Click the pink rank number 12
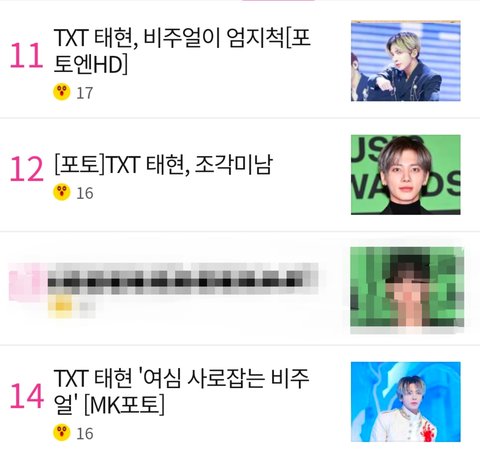The image size is (480, 455). coord(27,169)
